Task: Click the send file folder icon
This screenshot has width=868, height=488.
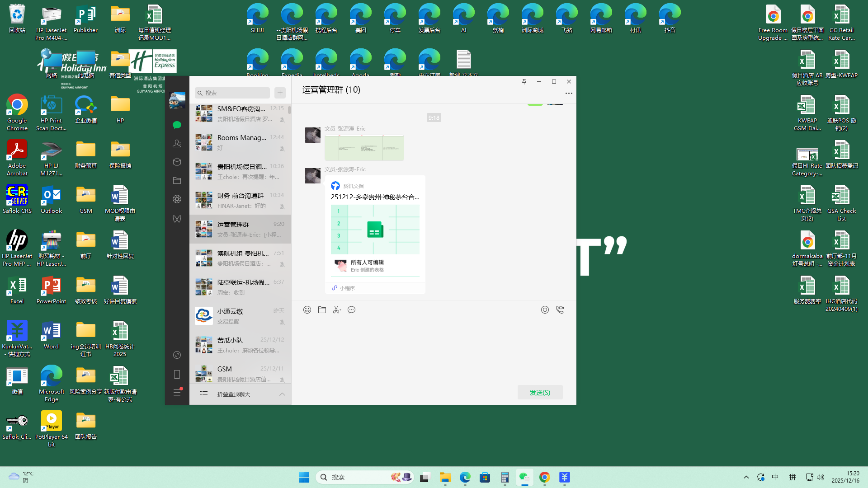Action: 322,310
